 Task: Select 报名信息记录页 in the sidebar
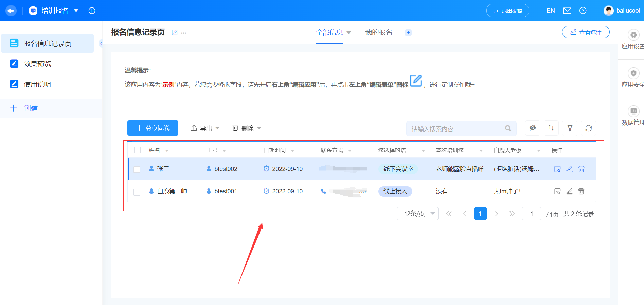pos(48,43)
